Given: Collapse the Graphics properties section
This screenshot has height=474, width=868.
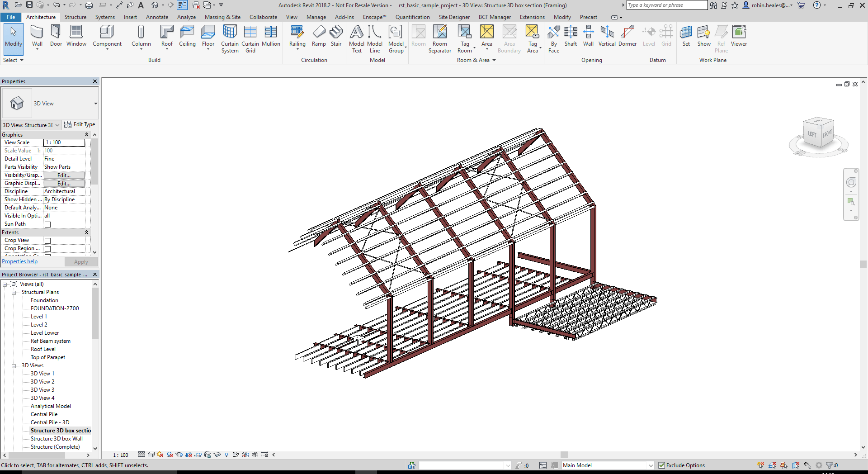Looking at the screenshot, I should (x=86, y=135).
